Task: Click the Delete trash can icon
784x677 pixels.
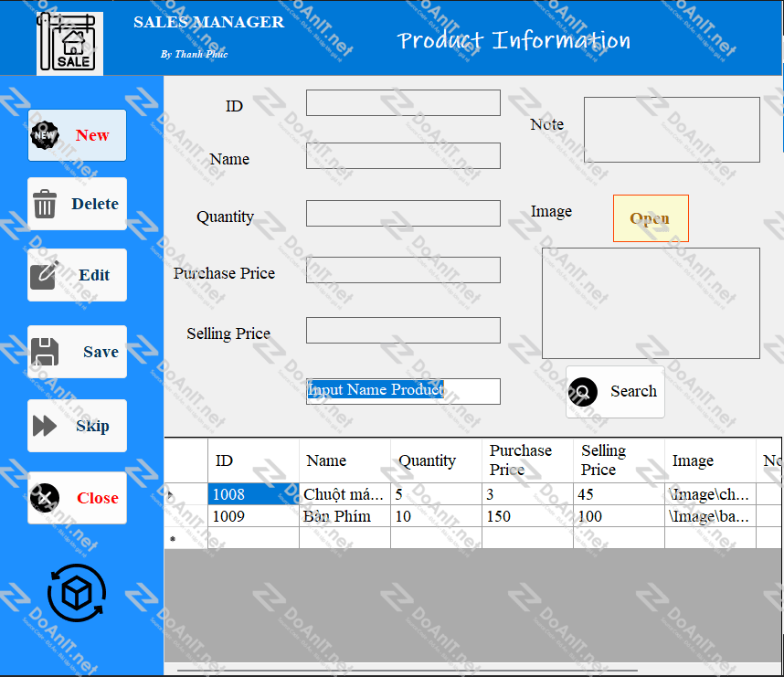Action: click(45, 204)
